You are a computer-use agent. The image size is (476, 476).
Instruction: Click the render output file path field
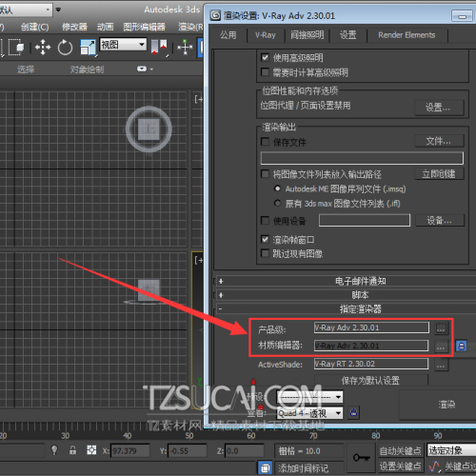(x=362, y=158)
